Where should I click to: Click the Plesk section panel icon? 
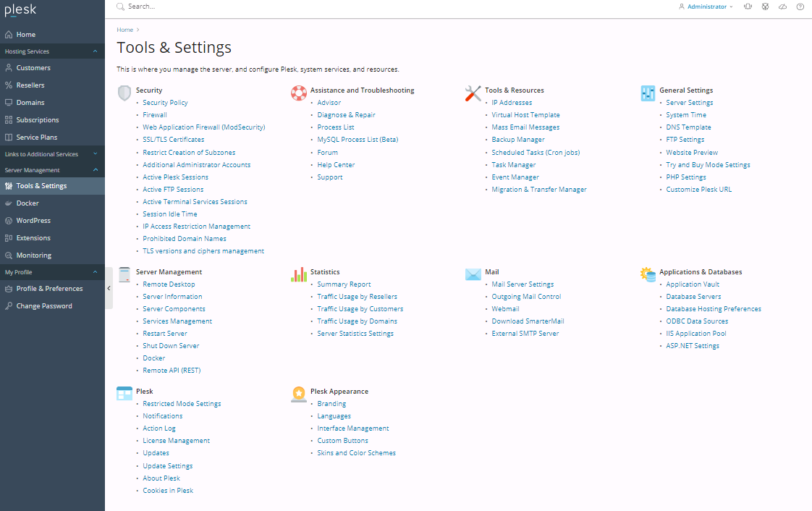tap(124, 394)
